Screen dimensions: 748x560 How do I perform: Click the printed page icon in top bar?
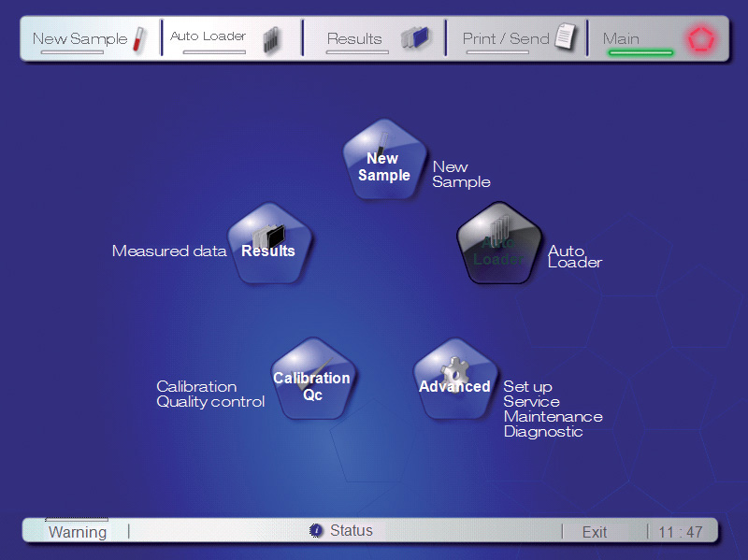point(564,38)
